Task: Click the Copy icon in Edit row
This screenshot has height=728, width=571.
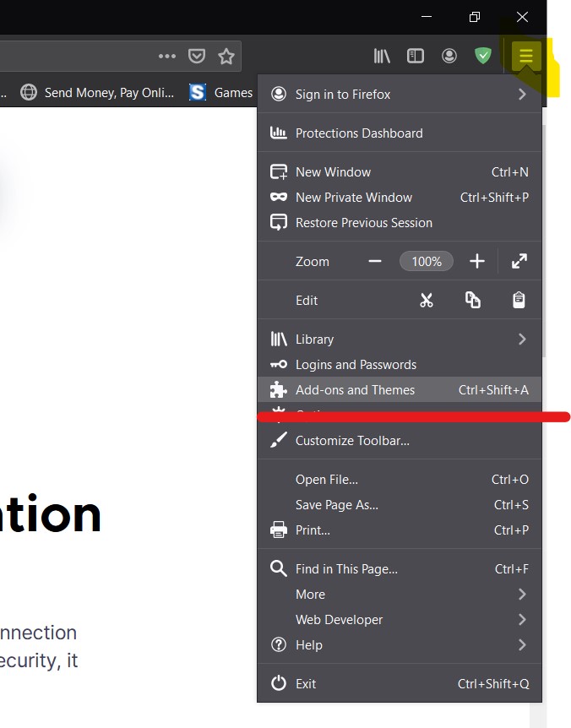Action: (x=473, y=301)
